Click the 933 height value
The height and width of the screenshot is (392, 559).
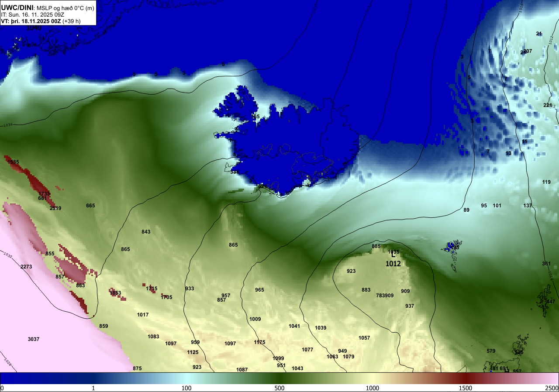tap(190, 289)
